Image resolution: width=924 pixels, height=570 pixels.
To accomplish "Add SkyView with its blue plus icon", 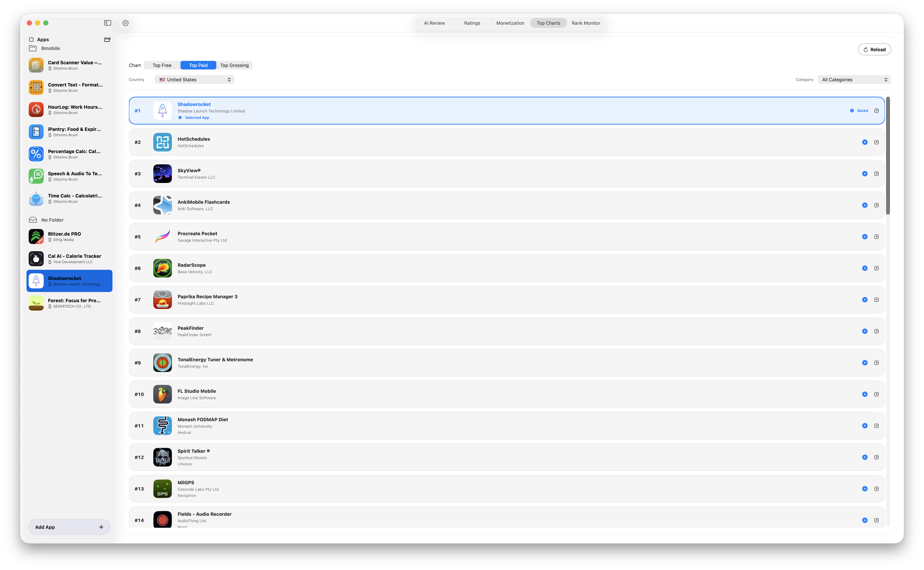I will click(x=864, y=174).
